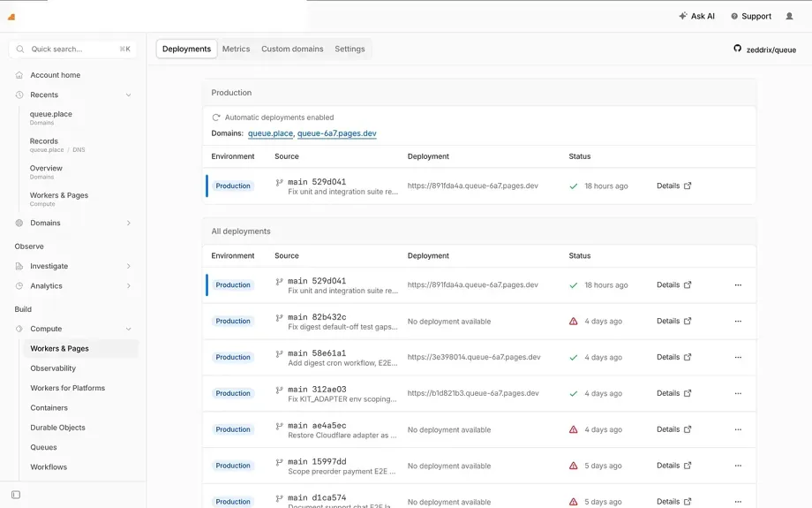Open the queue.place domain link
The height and width of the screenshot is (508, 812).
pyautogui.click(x=270, y=133)
